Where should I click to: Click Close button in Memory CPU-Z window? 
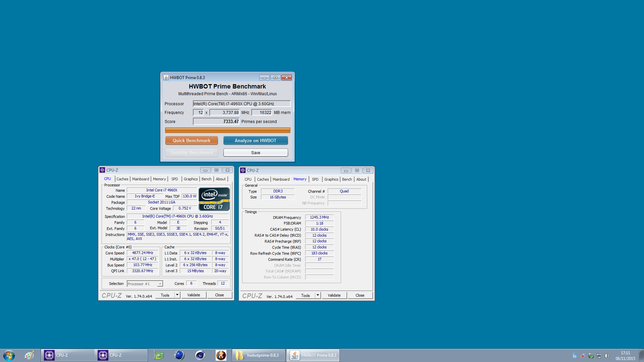[x=360, y=295]
